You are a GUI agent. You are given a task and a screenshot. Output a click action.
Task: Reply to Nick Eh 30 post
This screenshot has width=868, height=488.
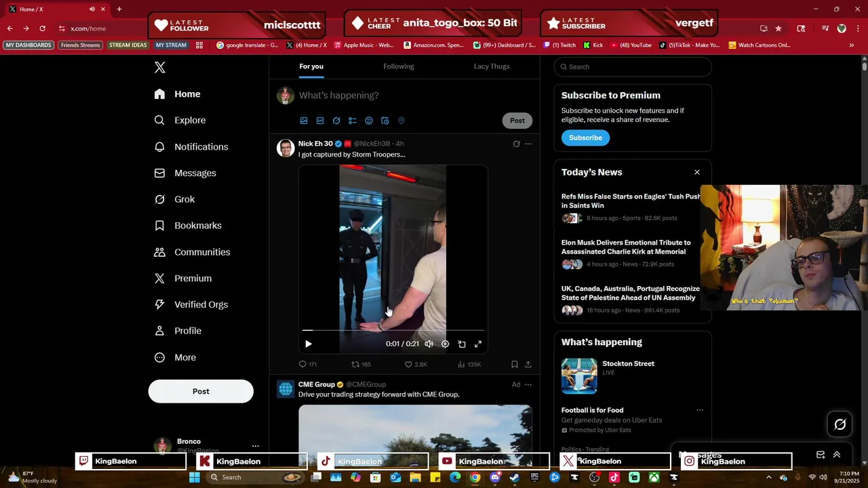308,365
